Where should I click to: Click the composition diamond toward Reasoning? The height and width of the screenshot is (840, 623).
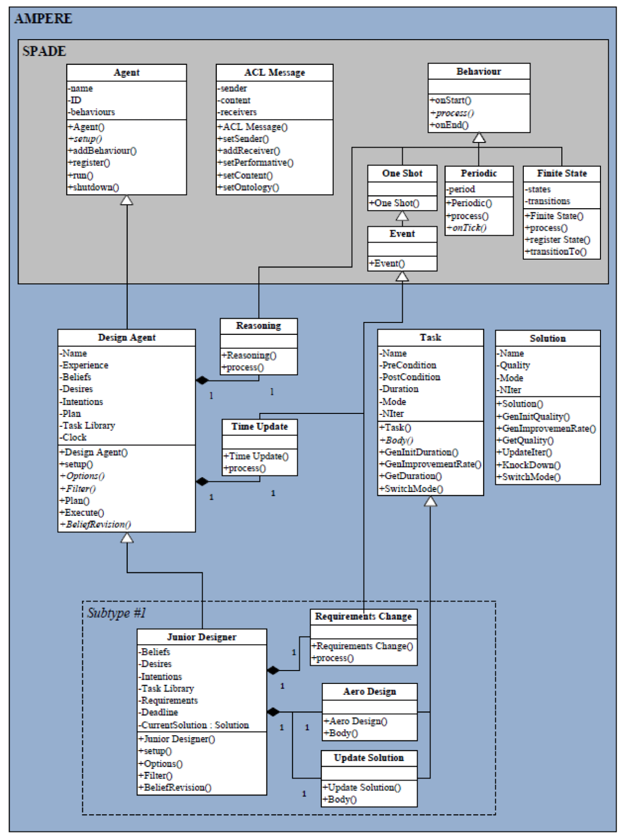[x=202, y=380]
